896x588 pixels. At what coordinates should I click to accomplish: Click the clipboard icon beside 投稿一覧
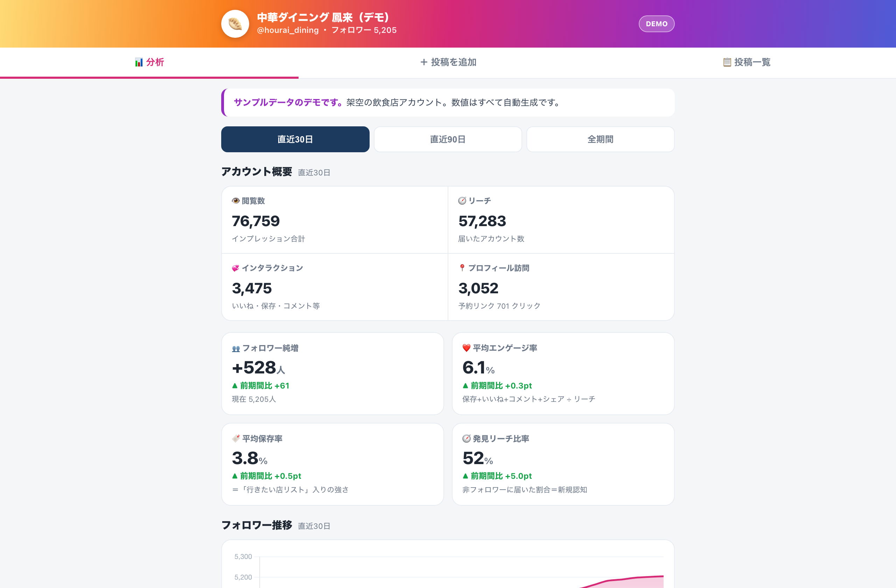727,62
